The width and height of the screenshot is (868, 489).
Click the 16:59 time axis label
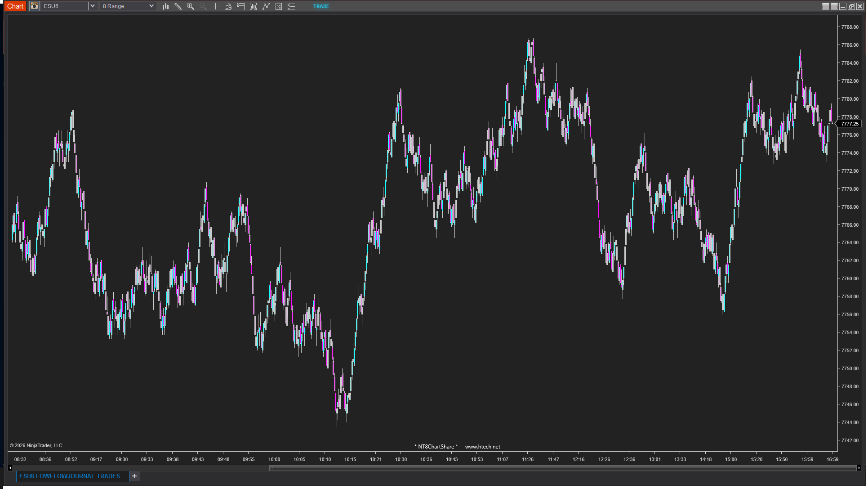832,459
